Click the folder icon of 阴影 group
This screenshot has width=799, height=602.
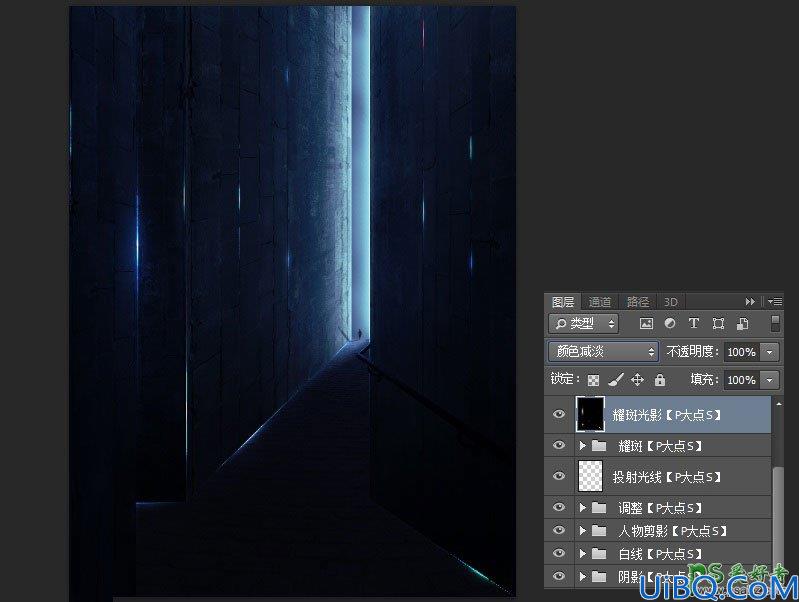point(599,577)
